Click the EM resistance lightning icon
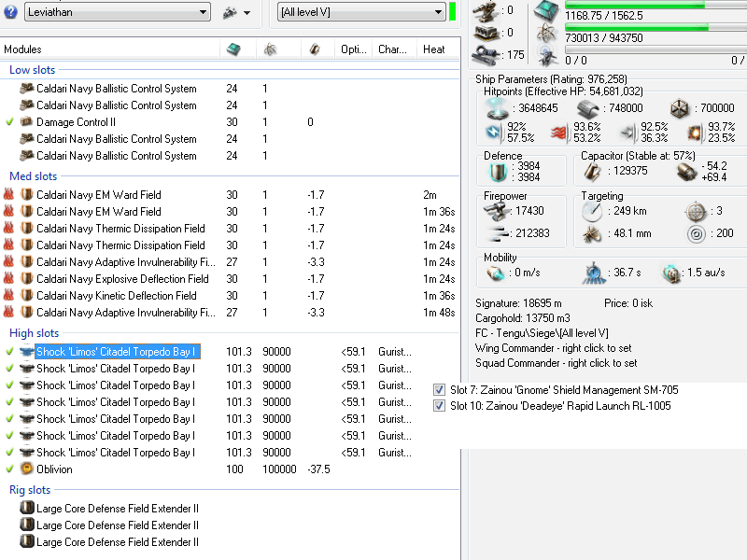747x560 pixels. pyautogui.click(x=494, y=133)
